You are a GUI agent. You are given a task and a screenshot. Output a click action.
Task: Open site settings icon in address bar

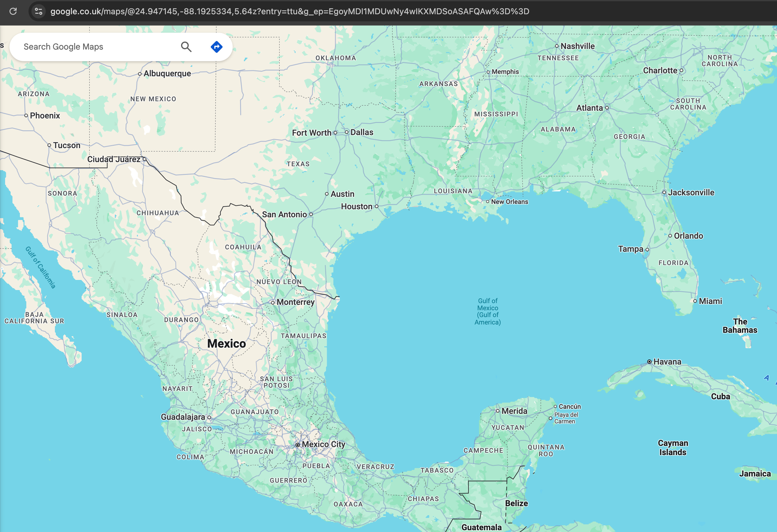pos(39,11)
